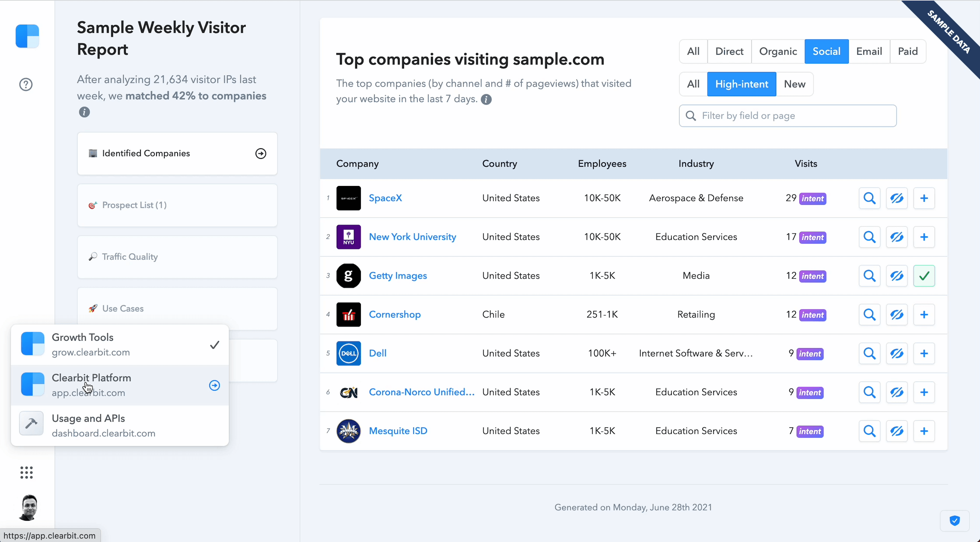The height and width of the screenshot is (542, 980).
Task: Open the Corona-Norco Unified company link
Action: click(x=422, y=392)
